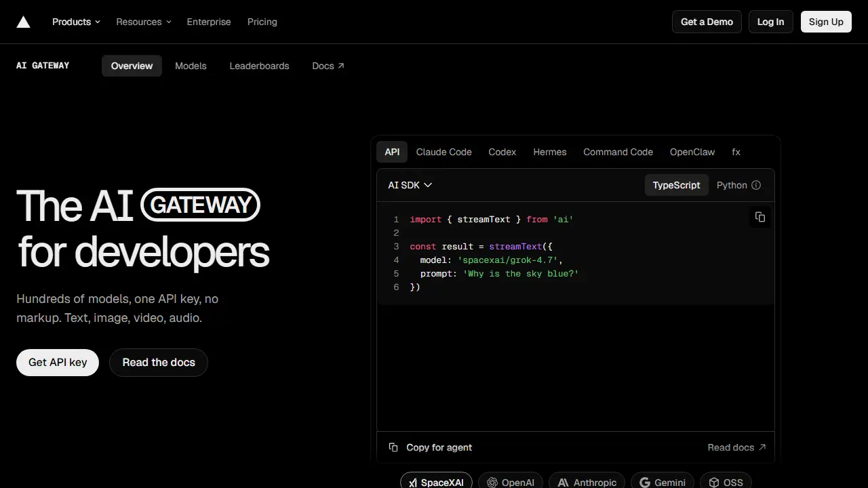Open the AI SDK dropdown

pyautogui.click(x=410, y=185)
